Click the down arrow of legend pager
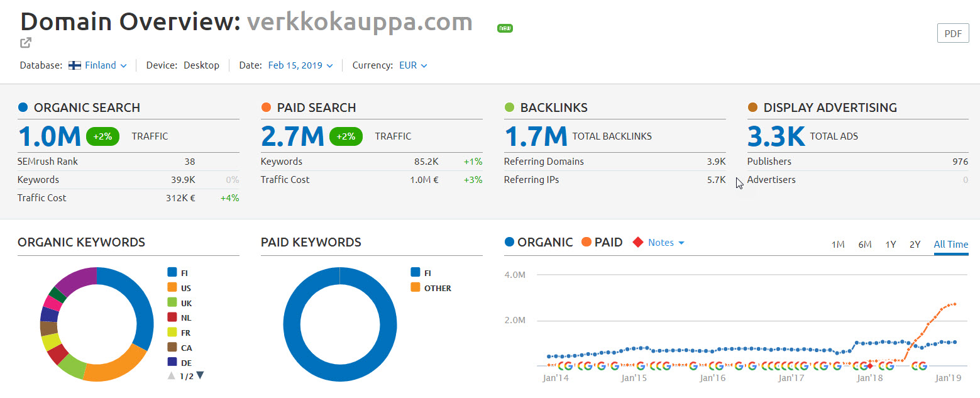The height and width of the screenshot is (398, 980). point(200,375)
